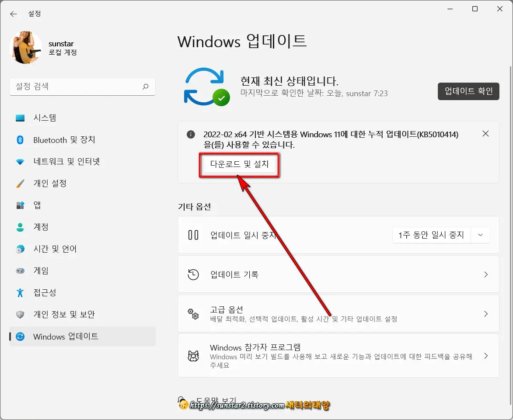Image resolution: width=513 pixels, height=420 pixels.
Task: Dismiss the KB5010414 update notification
Action: tap(485, 134)
